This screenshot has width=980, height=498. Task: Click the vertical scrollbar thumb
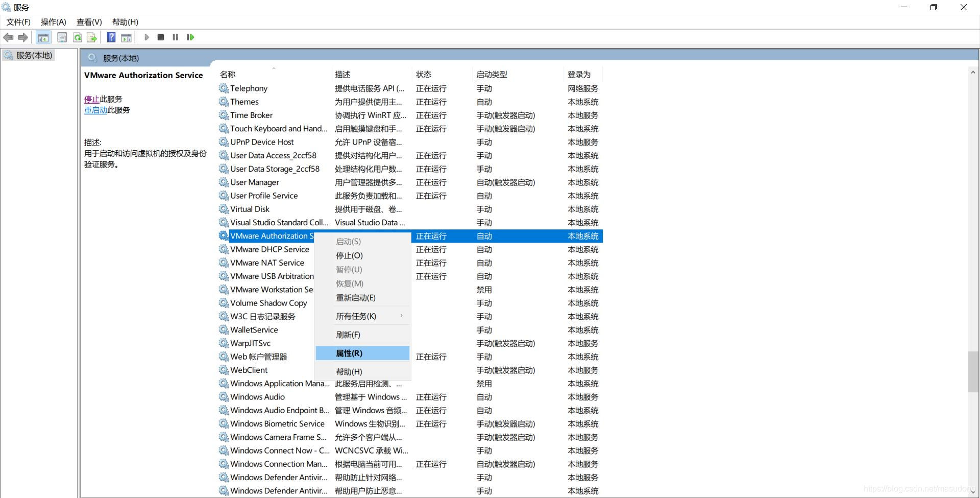(973, 372)
